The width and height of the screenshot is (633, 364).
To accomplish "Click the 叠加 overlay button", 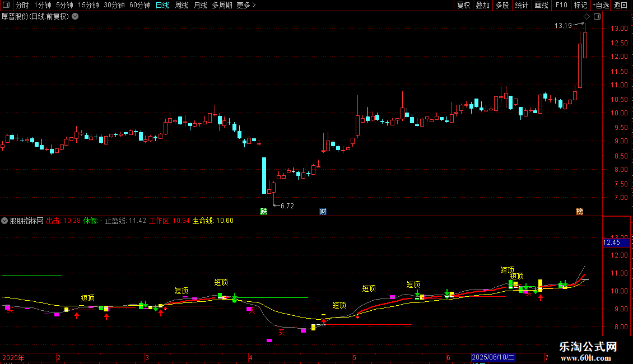I will [483, 5].
